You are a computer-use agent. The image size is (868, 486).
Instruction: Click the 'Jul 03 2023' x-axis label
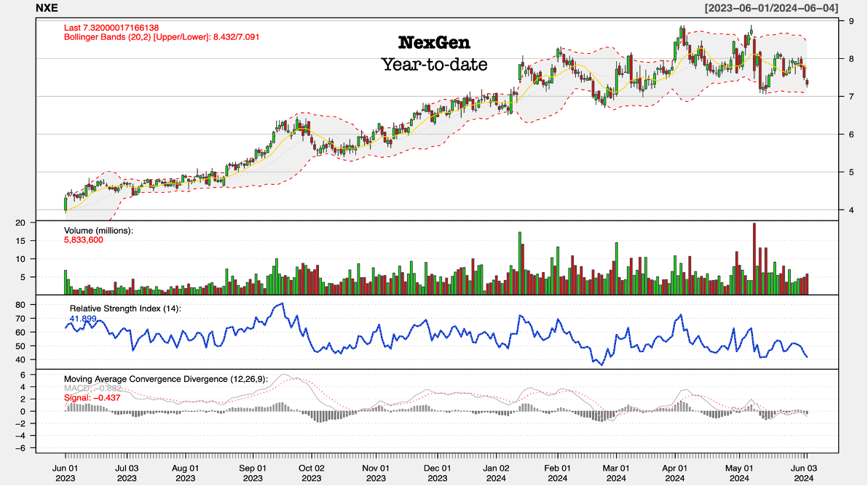(127, 473)
